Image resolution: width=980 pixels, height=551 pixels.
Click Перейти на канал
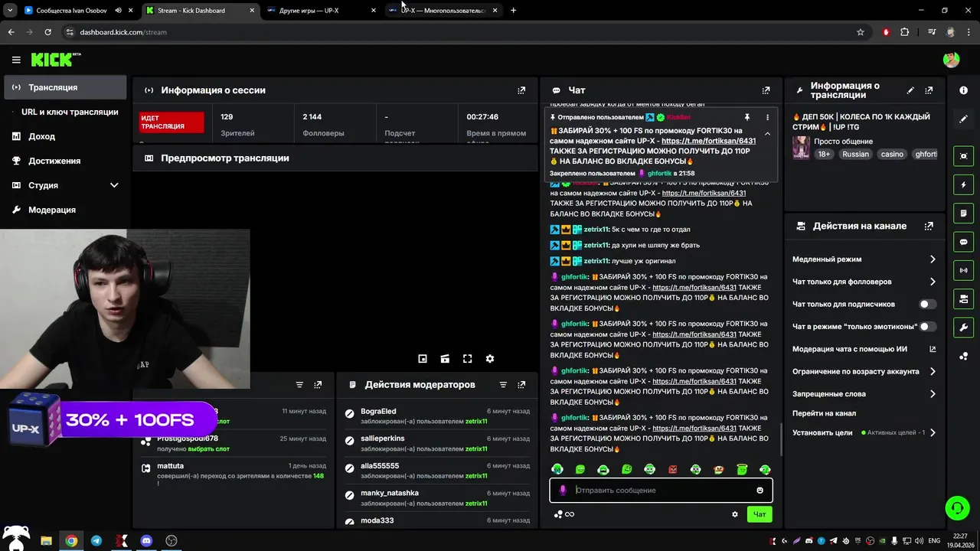tap(824, 413)
